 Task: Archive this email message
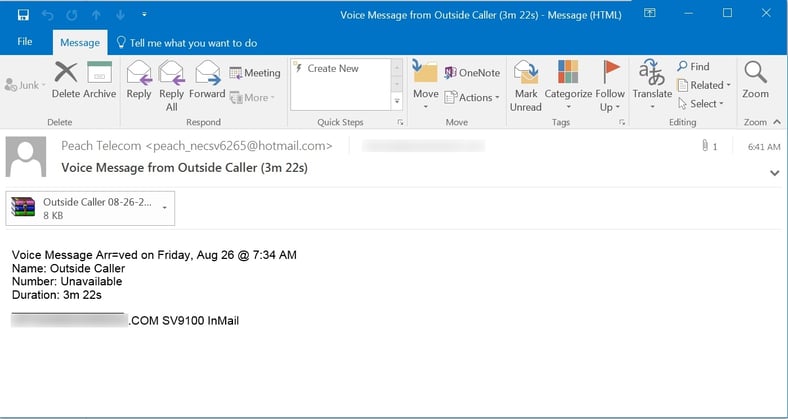[x=99, y=80]
